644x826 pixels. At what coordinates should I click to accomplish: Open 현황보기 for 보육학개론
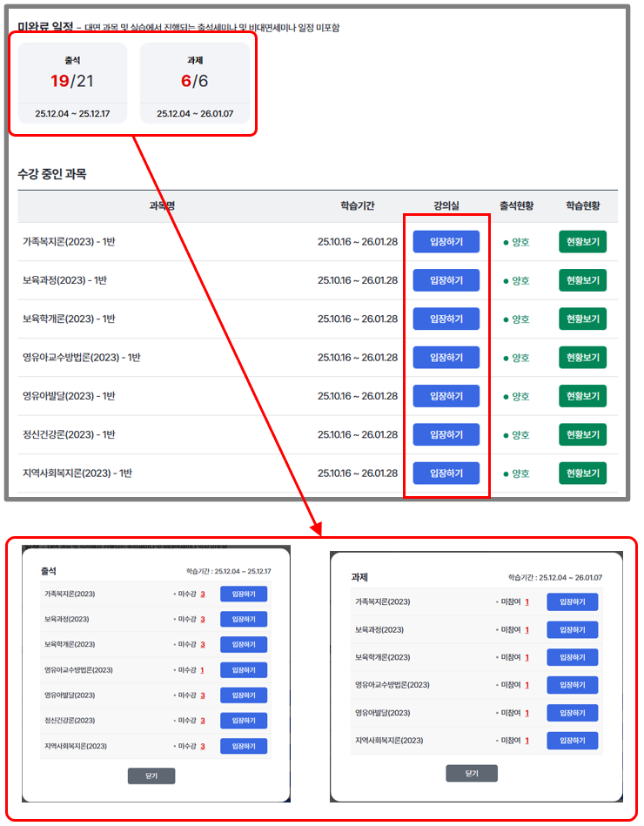coord(582,319)
